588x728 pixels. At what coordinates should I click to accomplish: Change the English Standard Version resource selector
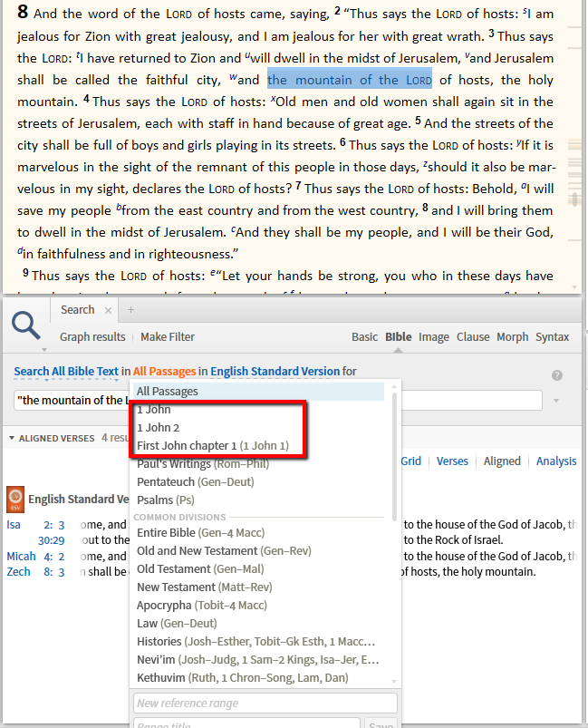click(275, 372)
